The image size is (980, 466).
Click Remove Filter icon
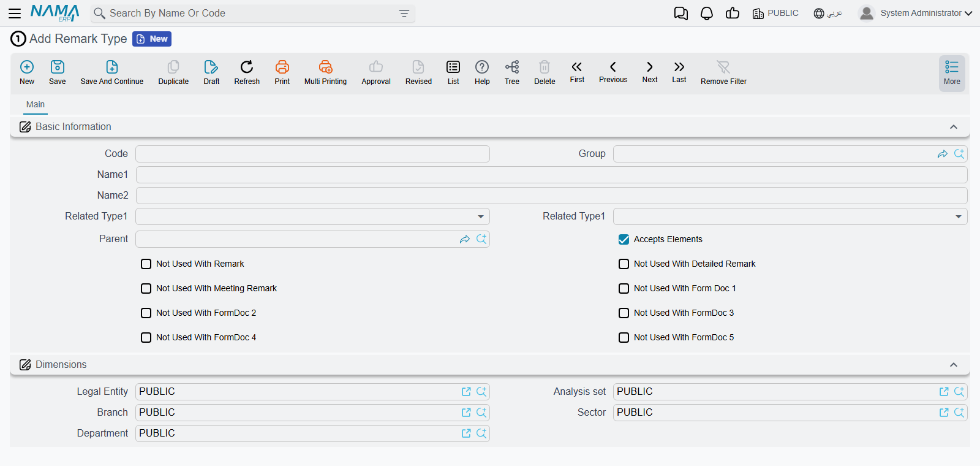coord(723,67)
